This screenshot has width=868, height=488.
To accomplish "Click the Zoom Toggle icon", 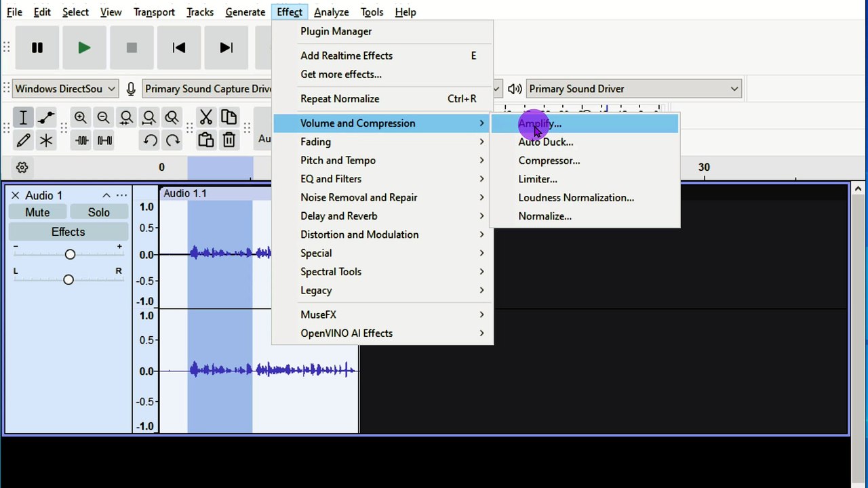I will 172,118.
